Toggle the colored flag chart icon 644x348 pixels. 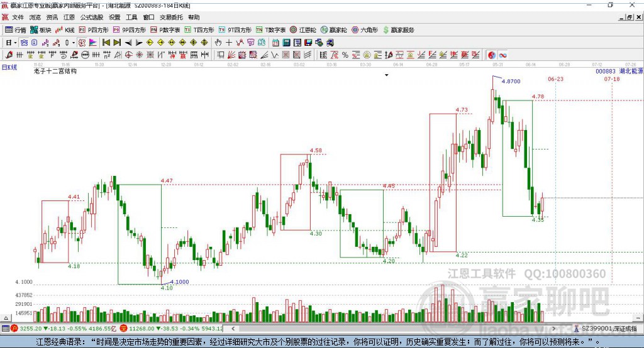point(93,43)
